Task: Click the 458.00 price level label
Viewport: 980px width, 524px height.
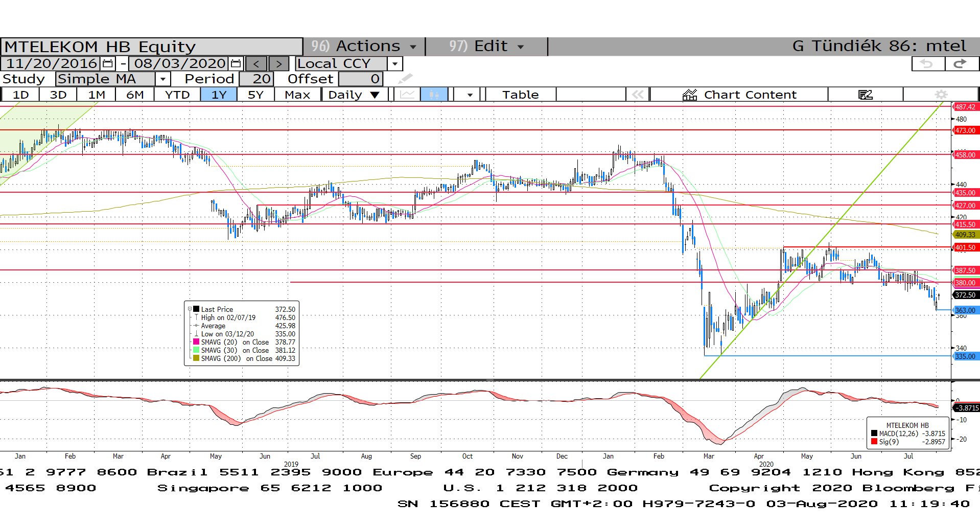Action: coord(966,155)
